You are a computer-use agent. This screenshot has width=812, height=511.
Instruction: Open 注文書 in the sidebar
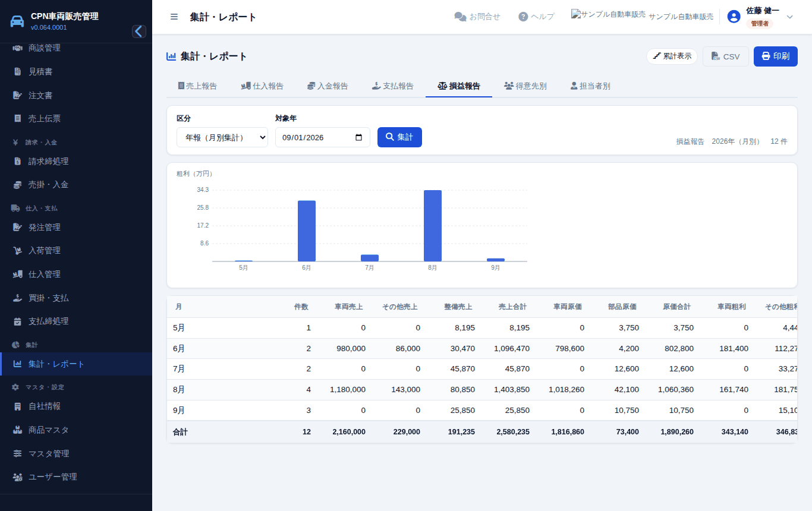(x=76, y=95)
